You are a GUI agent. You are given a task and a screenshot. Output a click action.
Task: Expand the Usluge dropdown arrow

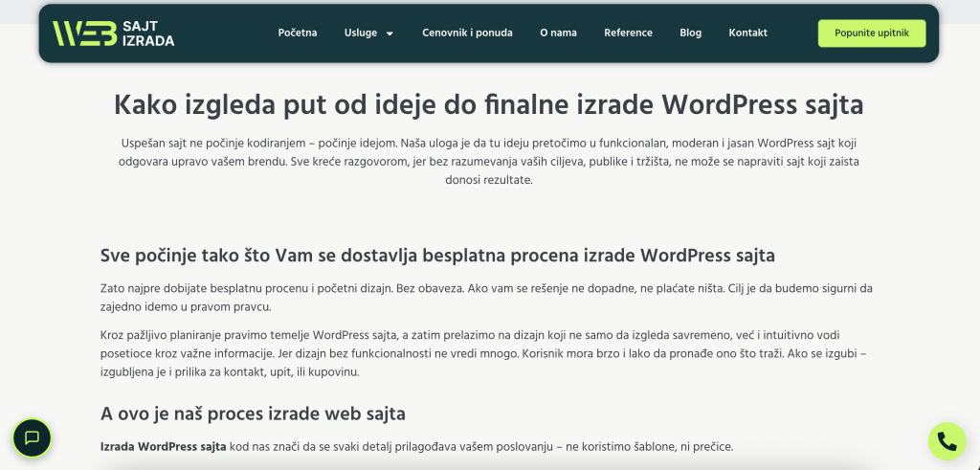tap(390, 34)
